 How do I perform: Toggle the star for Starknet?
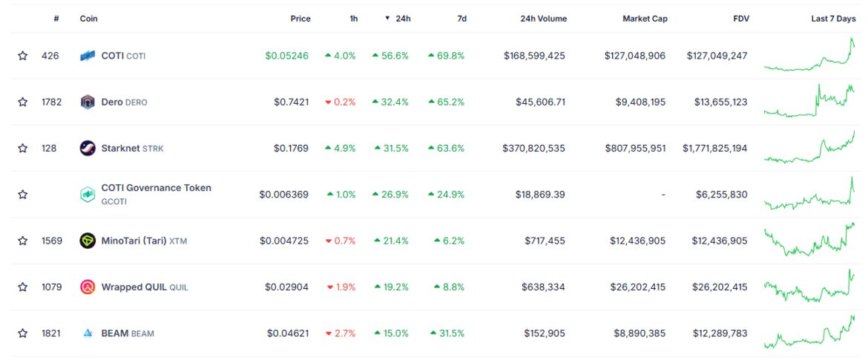(23, 148)
